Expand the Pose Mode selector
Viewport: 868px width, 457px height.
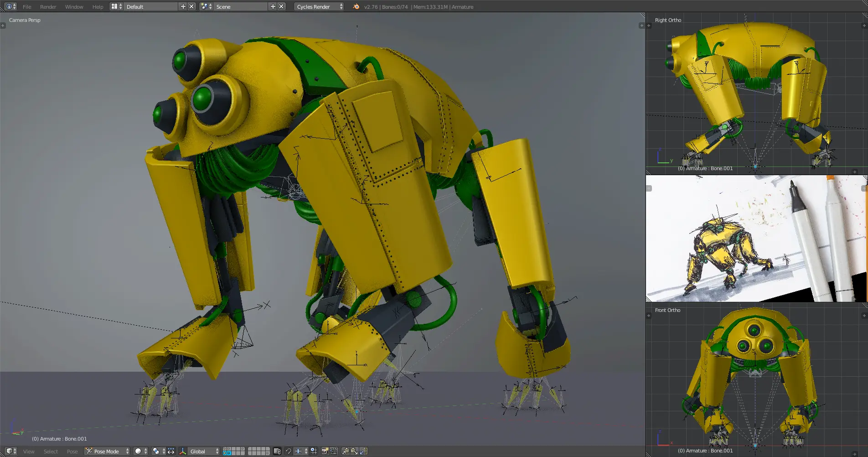tap(107, 451)
